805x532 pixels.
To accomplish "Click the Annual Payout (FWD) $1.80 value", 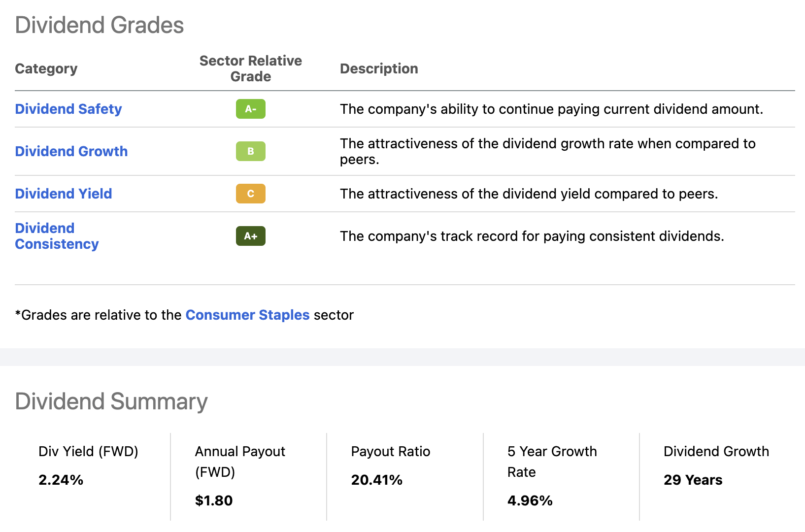I will pos(214,500).
